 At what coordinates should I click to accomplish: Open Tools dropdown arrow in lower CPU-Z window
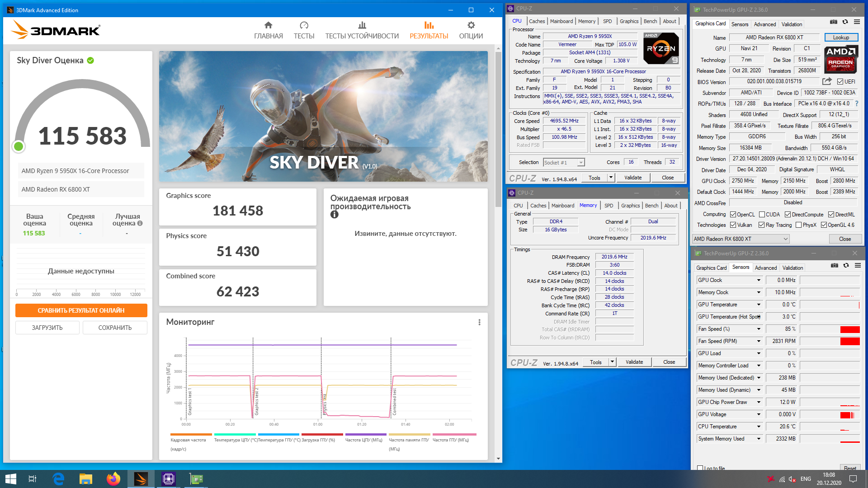(612, 362)
